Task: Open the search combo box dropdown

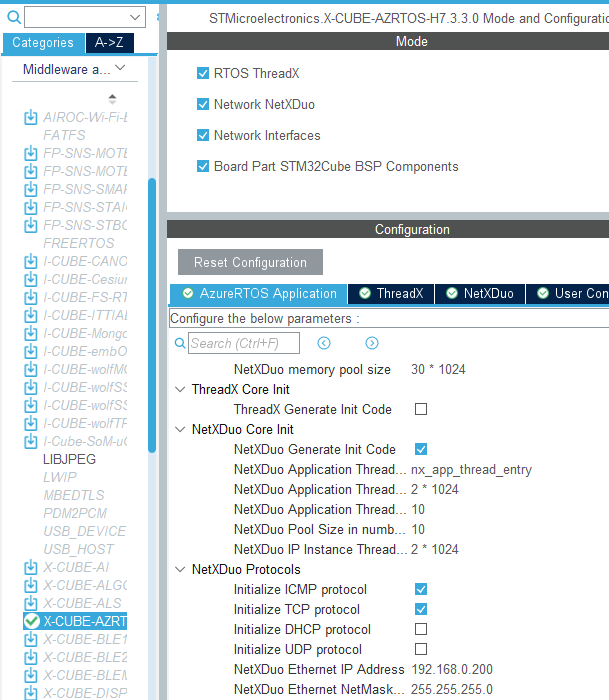Action: (135, 17)
